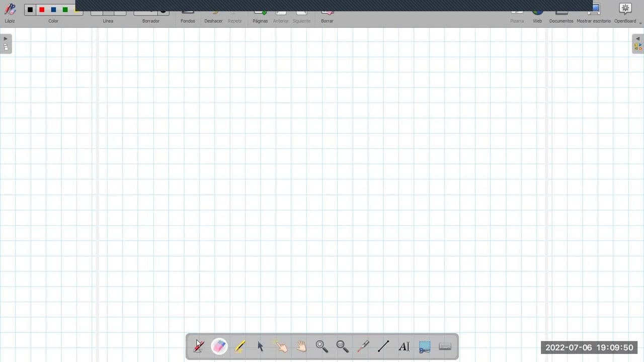The height and width of the screenshot is (362, 644).
Task: Activate the Laser pointer tool
Action: [363, 346]
